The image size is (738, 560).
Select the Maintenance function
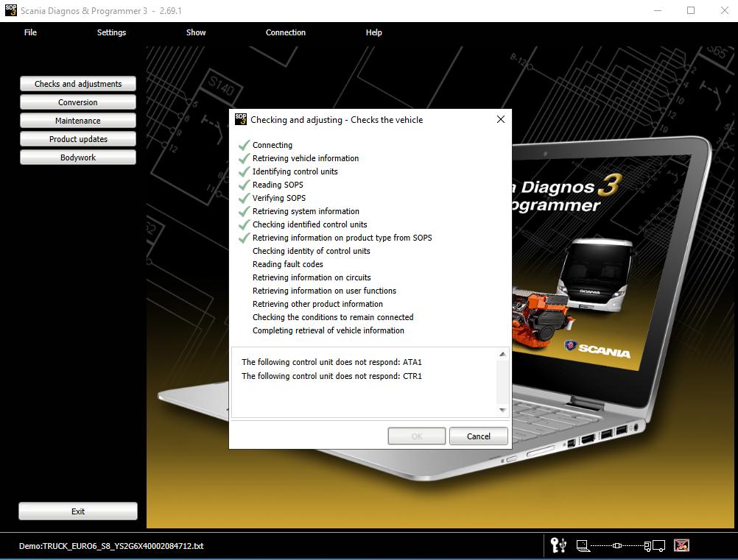(77, 120)
